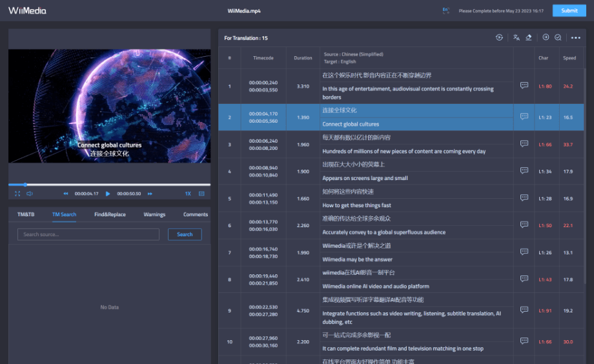Mute the video volume
The width and height of the screenshot is (594, 364).
click(x=30, y=194)
